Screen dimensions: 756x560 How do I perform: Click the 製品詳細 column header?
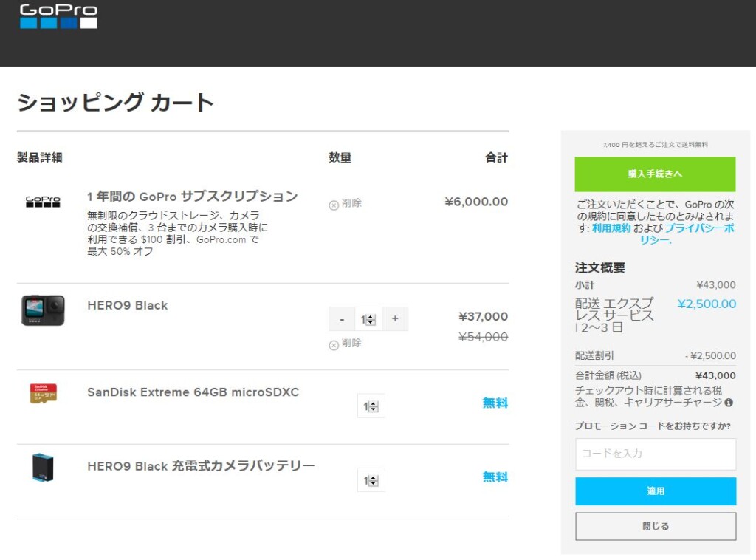point(40,157)
